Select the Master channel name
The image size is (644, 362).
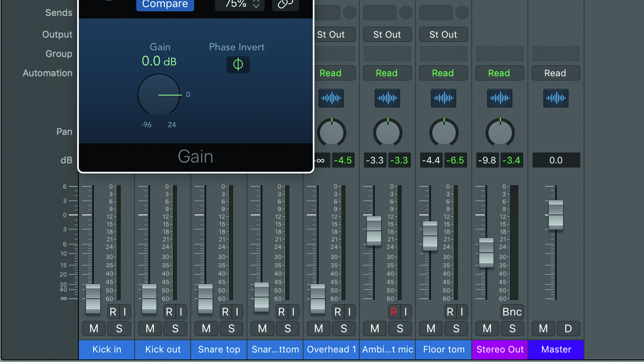[x=556, y=349]
